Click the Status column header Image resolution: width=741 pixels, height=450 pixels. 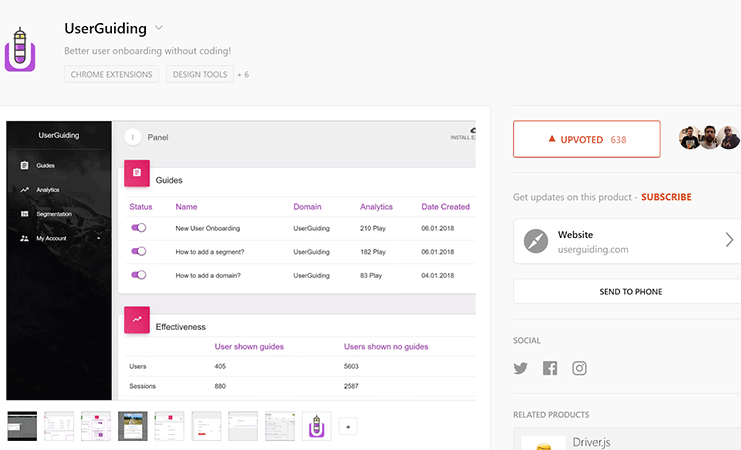point(141,207)
